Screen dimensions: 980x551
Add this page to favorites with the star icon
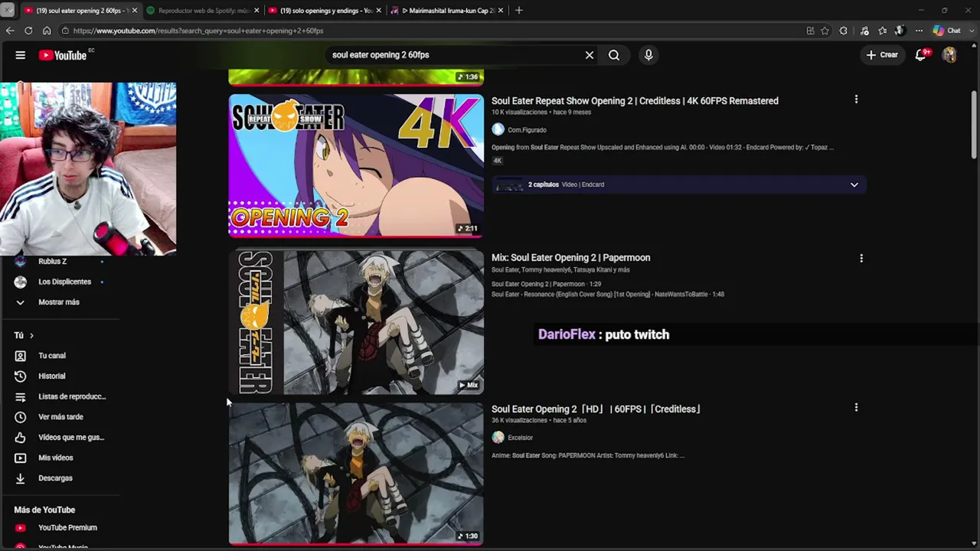[x=825, y=31]
